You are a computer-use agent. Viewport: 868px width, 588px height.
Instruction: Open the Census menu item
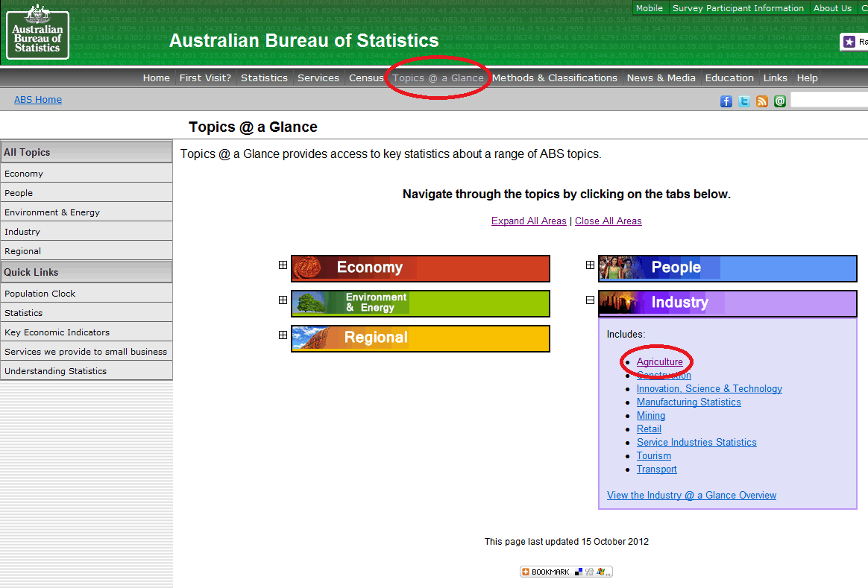(x=366, y=78)
